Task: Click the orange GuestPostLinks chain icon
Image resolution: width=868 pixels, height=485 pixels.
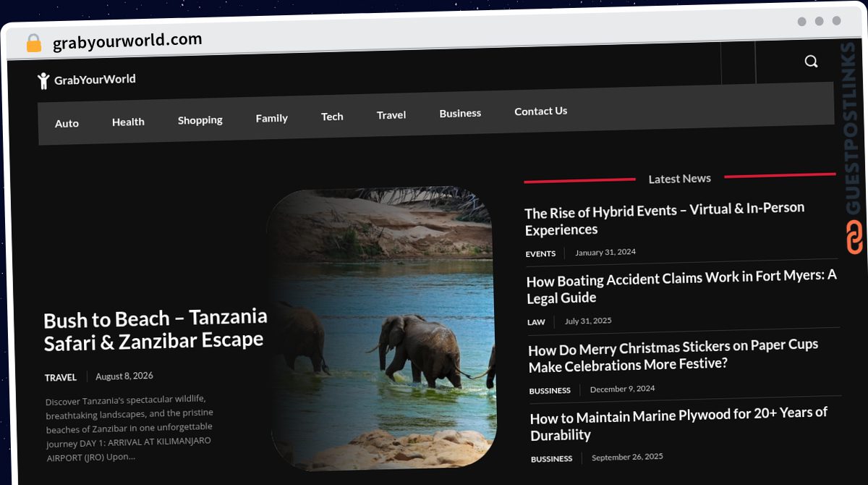Action: point(855,237)
